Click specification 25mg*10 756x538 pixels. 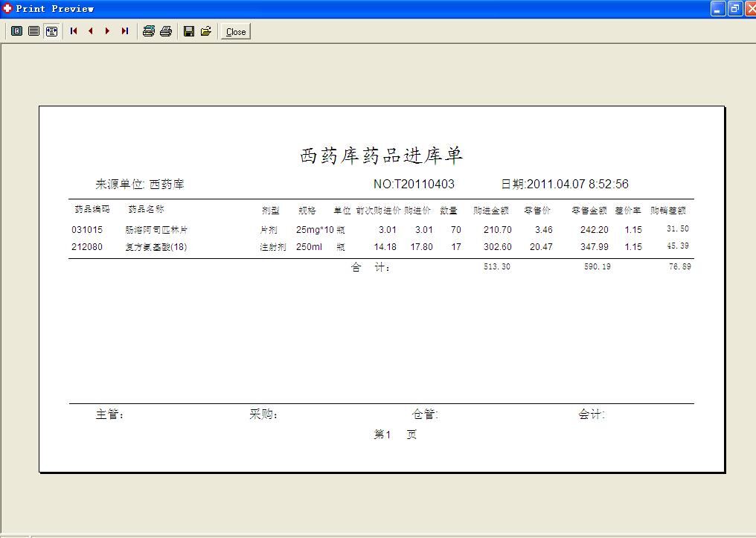click(x=315, y=230)
